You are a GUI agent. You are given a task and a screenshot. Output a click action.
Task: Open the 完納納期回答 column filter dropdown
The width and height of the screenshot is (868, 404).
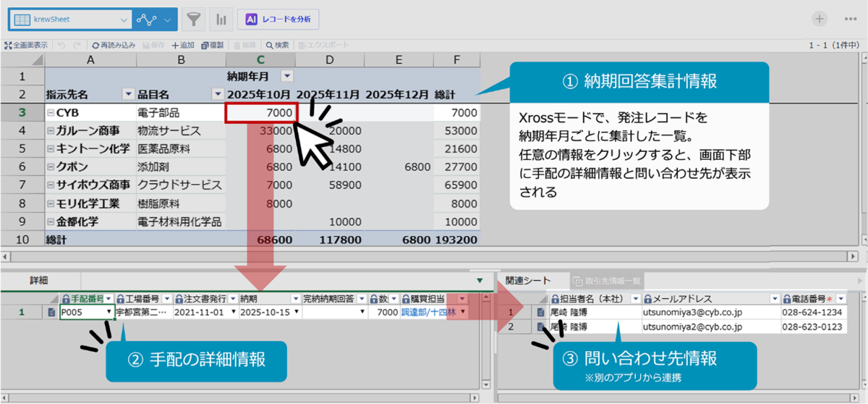360,298
